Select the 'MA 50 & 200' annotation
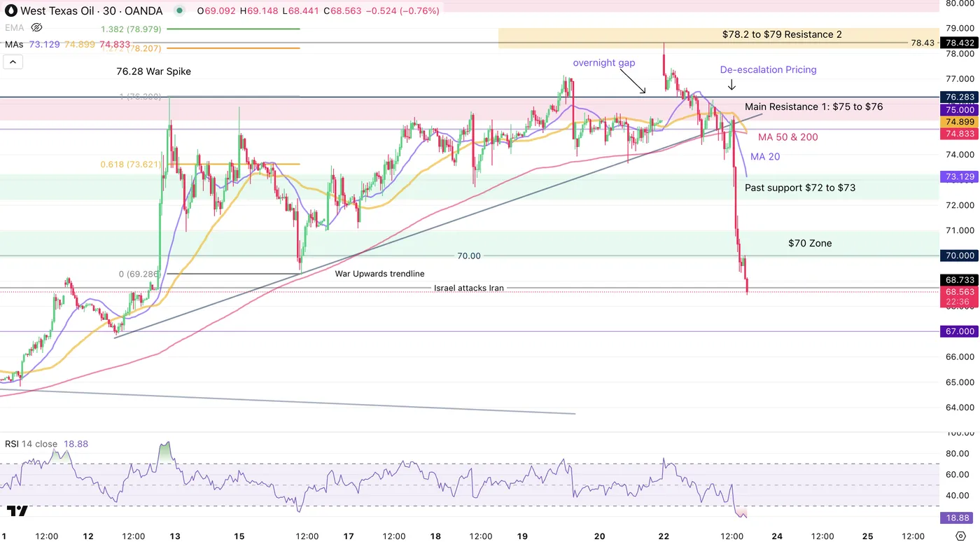Screen dimensions: 980x542 click(788, 137)
